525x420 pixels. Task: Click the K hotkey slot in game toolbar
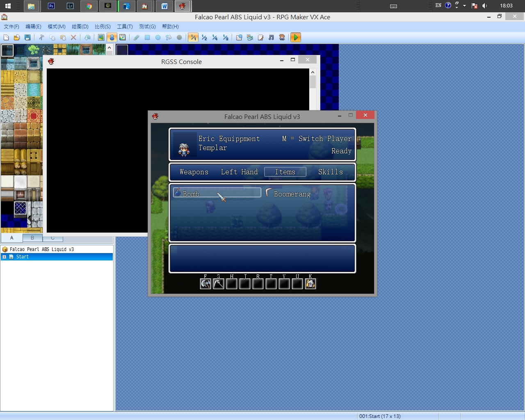[x=310, y=283]
